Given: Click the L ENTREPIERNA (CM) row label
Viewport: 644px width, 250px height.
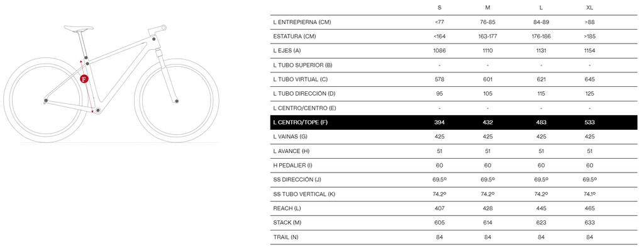Looking at the screenshot, I should pyautogui.click(x=302, y=22).
